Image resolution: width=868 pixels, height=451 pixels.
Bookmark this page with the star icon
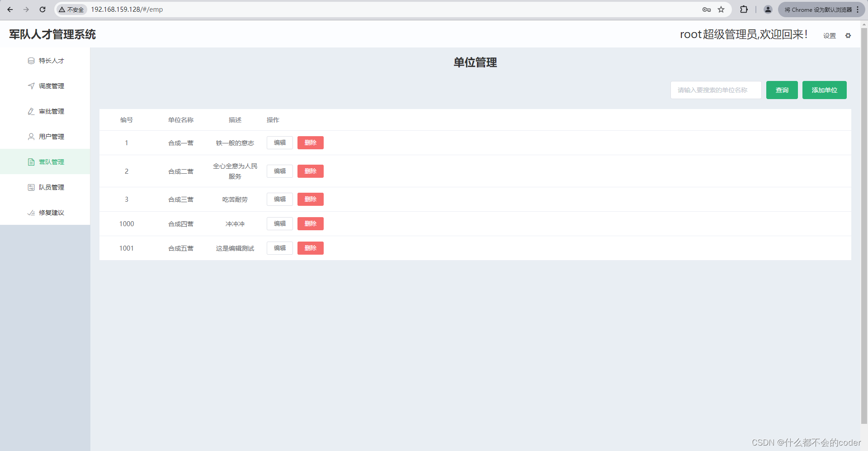721,9
